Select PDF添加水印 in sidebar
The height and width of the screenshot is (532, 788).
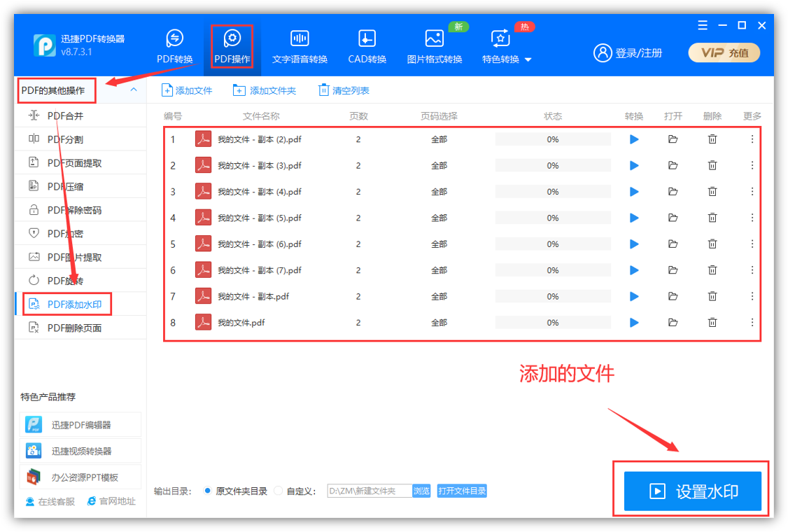[x=80, y=304]
